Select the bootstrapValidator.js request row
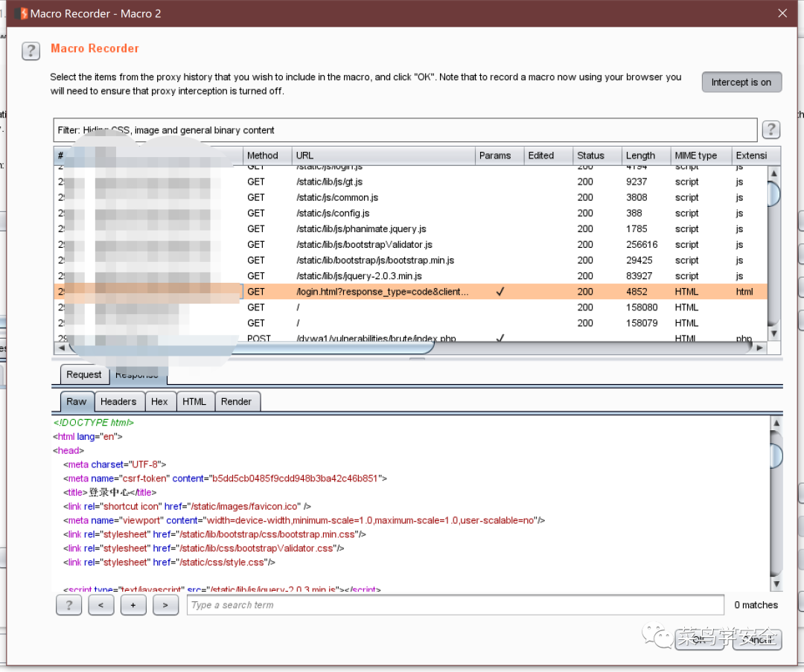The image size is (804, 672). coord(364,244)
